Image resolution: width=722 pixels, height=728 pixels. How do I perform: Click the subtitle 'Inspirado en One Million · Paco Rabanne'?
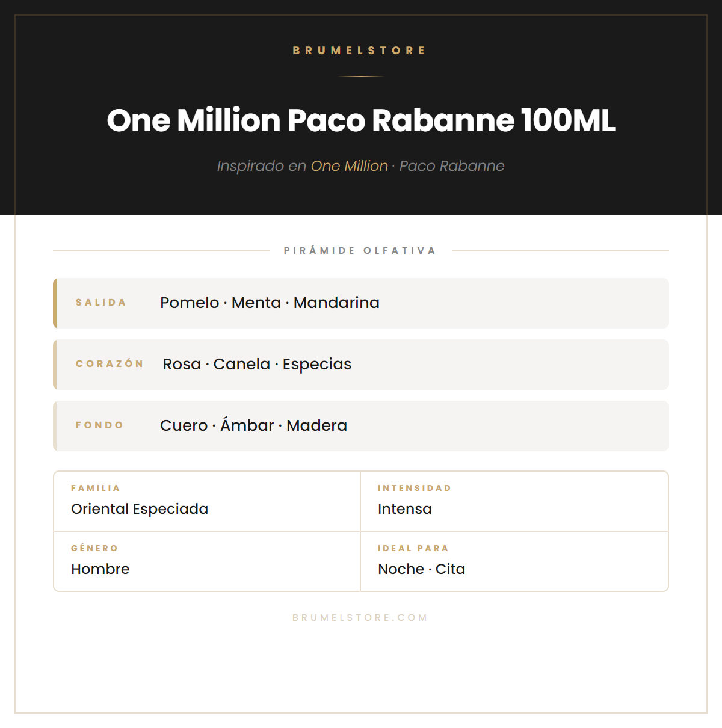[361, 166]
